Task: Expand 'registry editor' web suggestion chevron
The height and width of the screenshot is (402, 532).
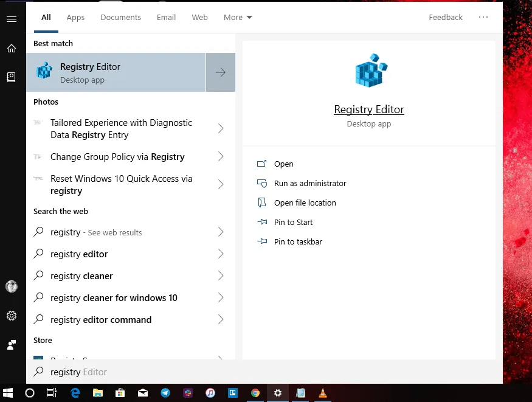Action: click(x=221, y=254)
